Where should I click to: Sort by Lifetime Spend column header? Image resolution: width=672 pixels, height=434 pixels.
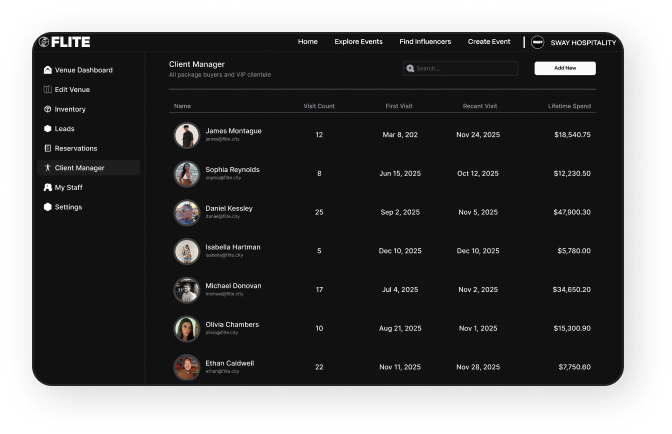(569, 106)
